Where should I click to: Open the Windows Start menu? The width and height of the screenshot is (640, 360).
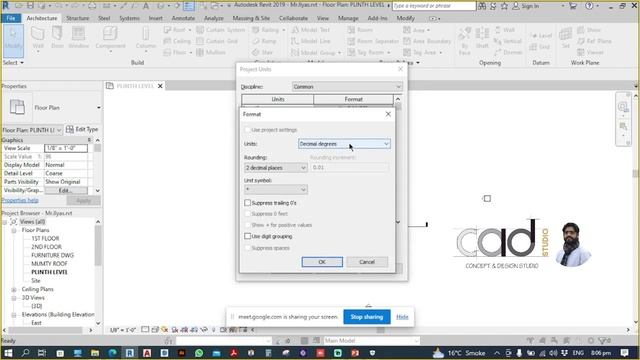click(8, 353)
